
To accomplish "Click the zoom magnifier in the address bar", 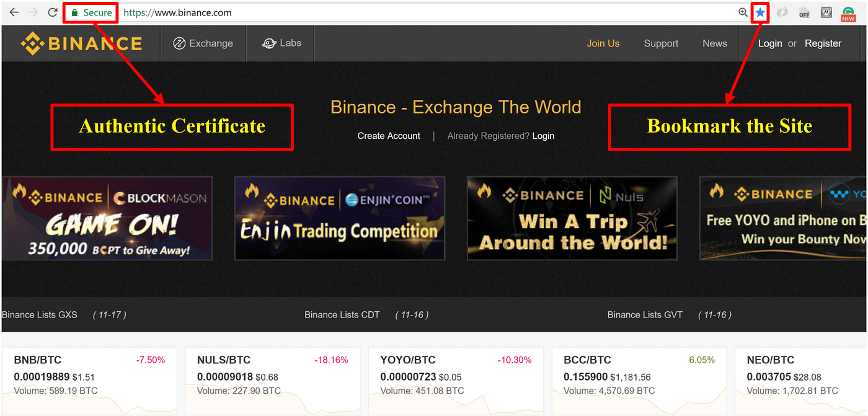I will pos(743,12).
